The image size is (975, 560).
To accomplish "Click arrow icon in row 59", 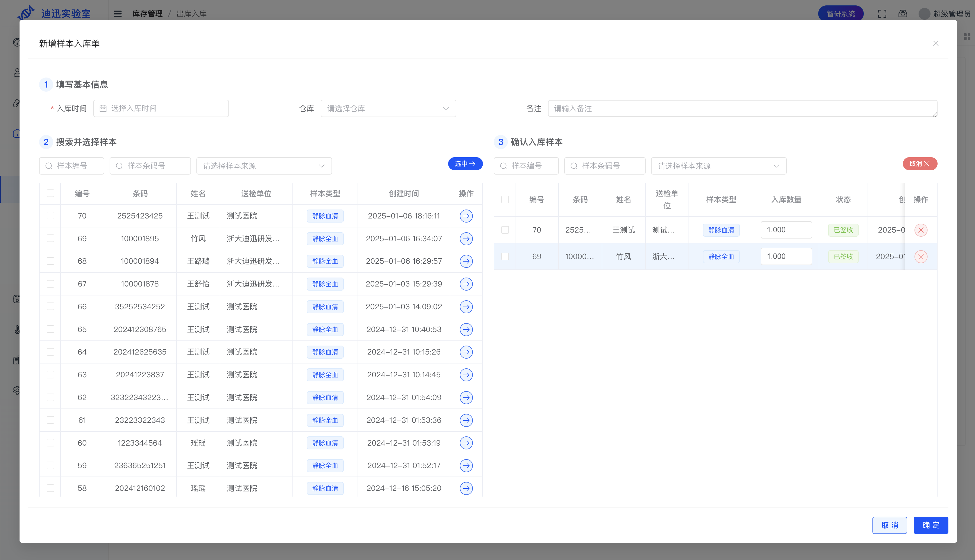I will 466,465.
